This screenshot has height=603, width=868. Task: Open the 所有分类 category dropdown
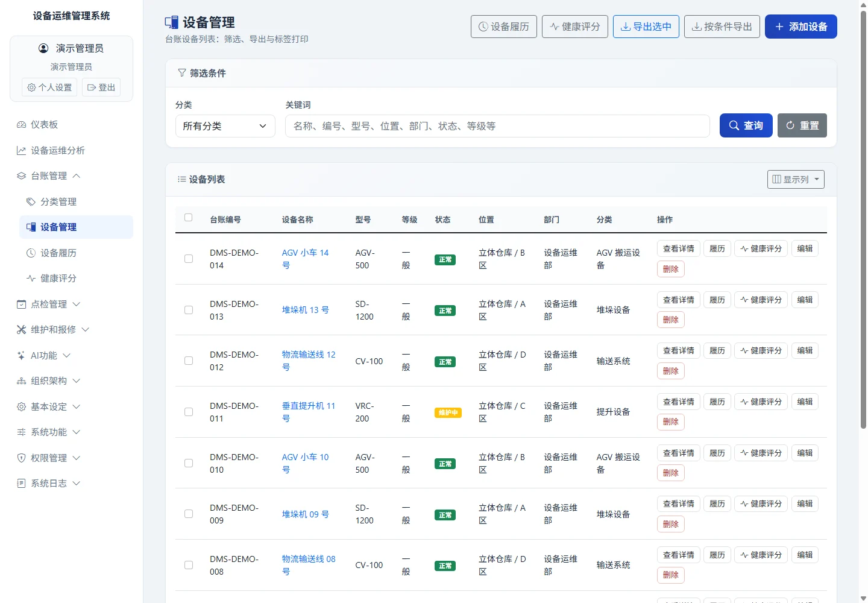coord(225,126)
